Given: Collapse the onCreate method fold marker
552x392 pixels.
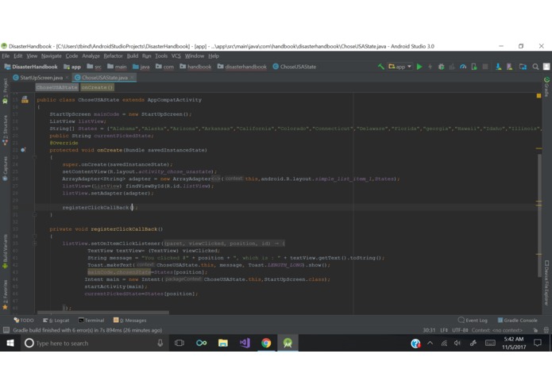Looking at the screenshot, I should 34,157.
